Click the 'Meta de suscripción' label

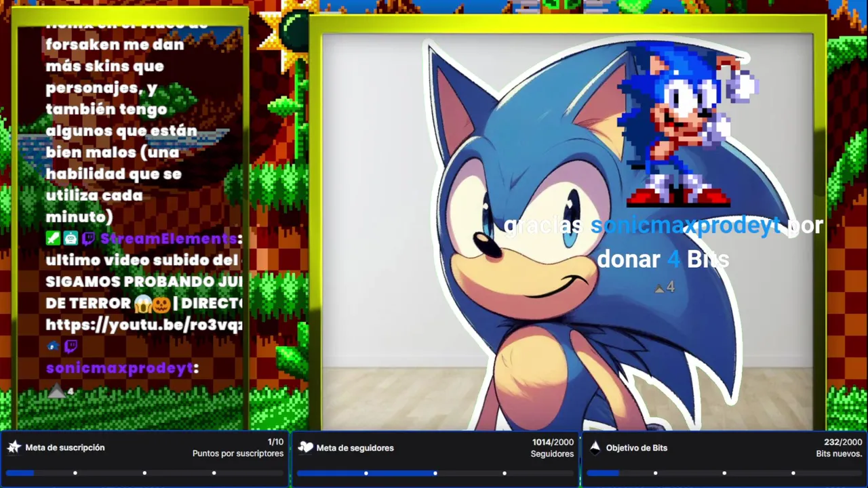(65, 447)
